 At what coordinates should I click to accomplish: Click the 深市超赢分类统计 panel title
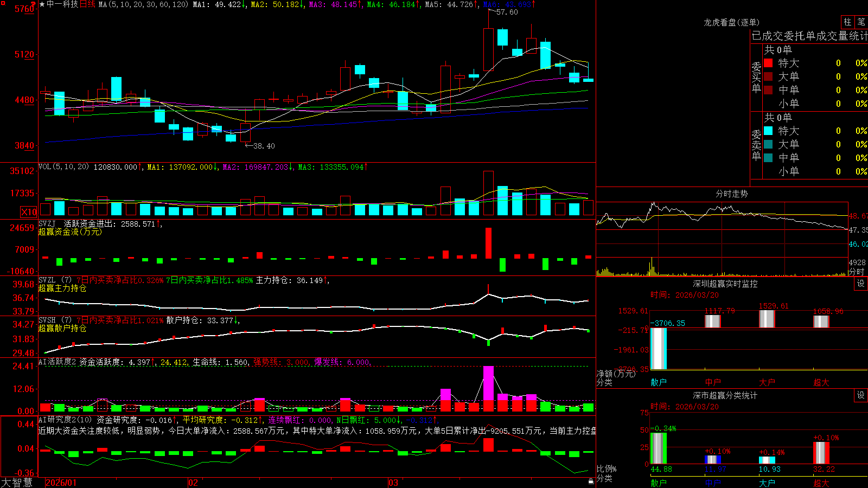725,395
